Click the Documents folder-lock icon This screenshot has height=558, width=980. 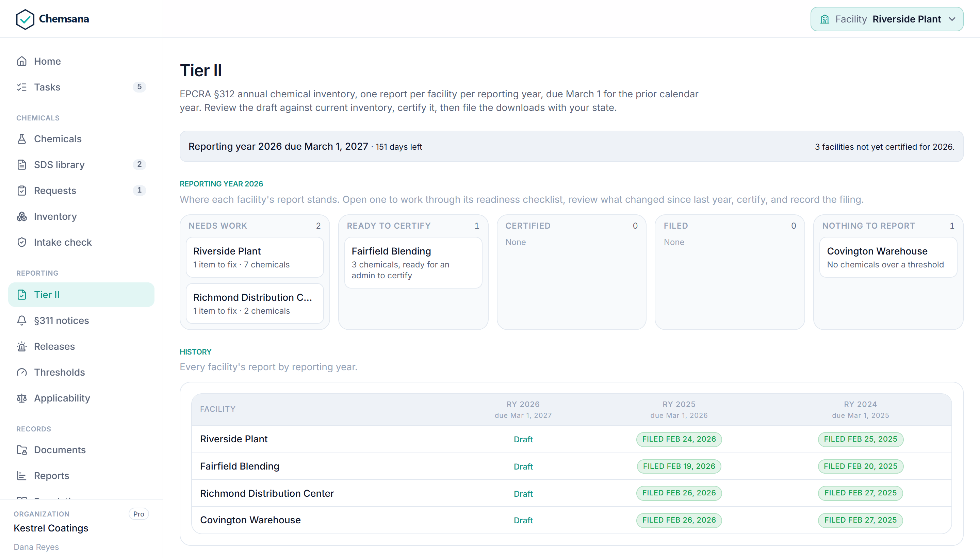[22, 450]
